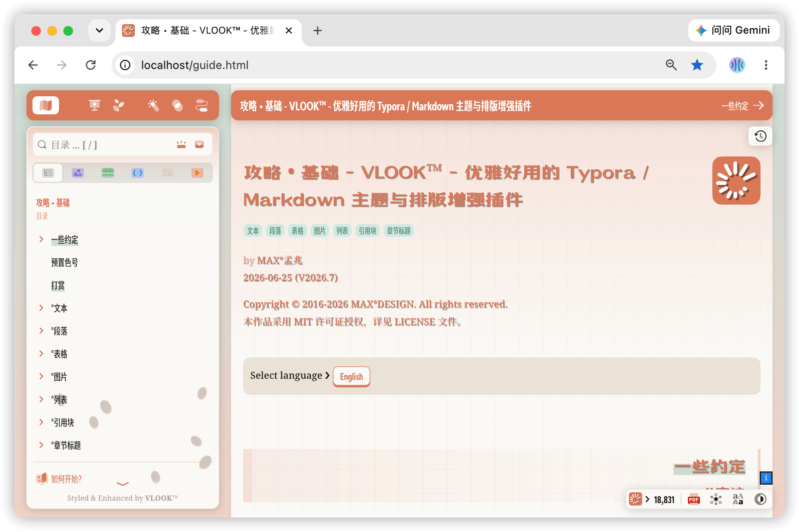Start presentation mode with projector icon
This screenshot has width=799, height=532.
click(94, 106)
